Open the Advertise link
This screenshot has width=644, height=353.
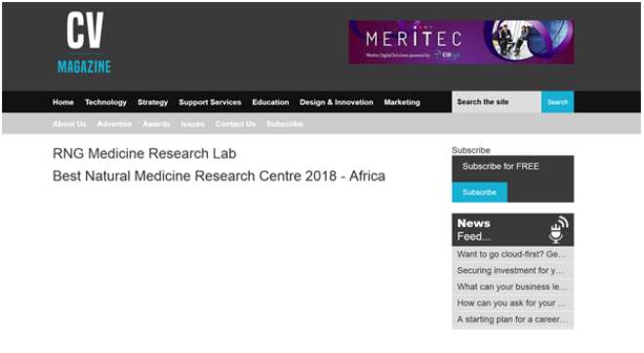coord(114,124)
